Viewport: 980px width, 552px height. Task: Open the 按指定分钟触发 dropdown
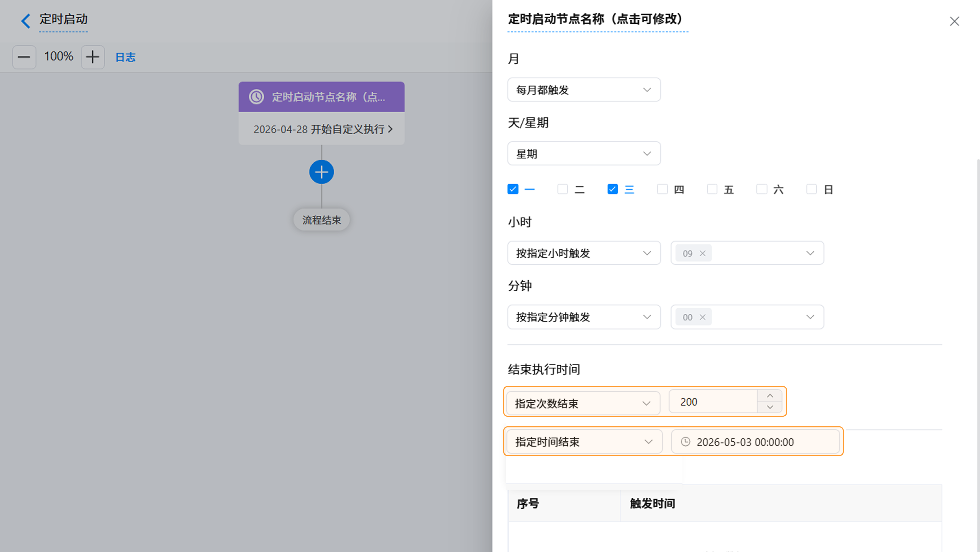pos(584,317)
